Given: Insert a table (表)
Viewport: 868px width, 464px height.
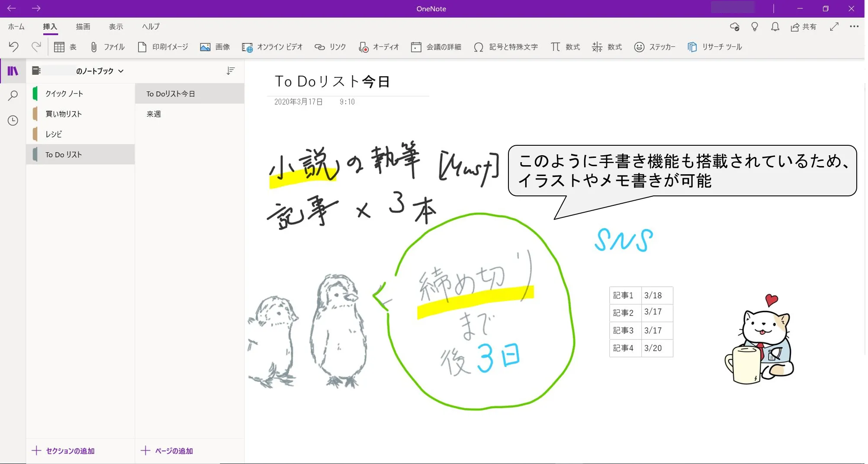Looking at the screenshot, I should click(x=65, y=47).
